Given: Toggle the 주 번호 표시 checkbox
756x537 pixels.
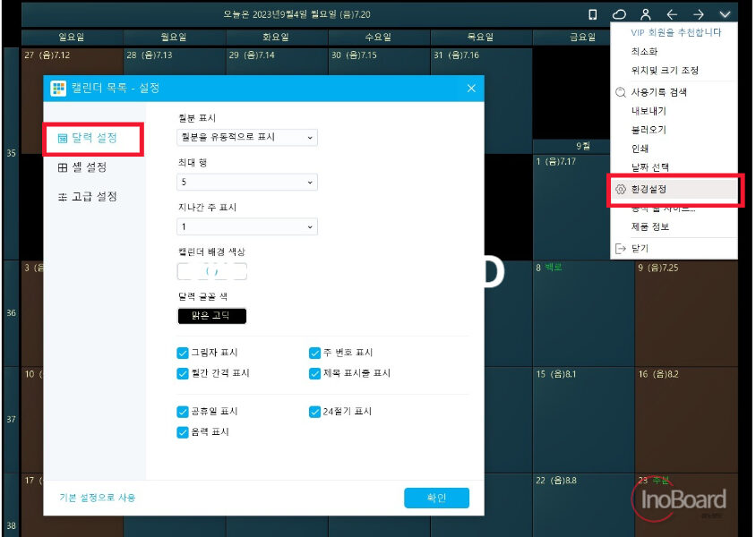Looking at the screenshot, I should point(314,353).
